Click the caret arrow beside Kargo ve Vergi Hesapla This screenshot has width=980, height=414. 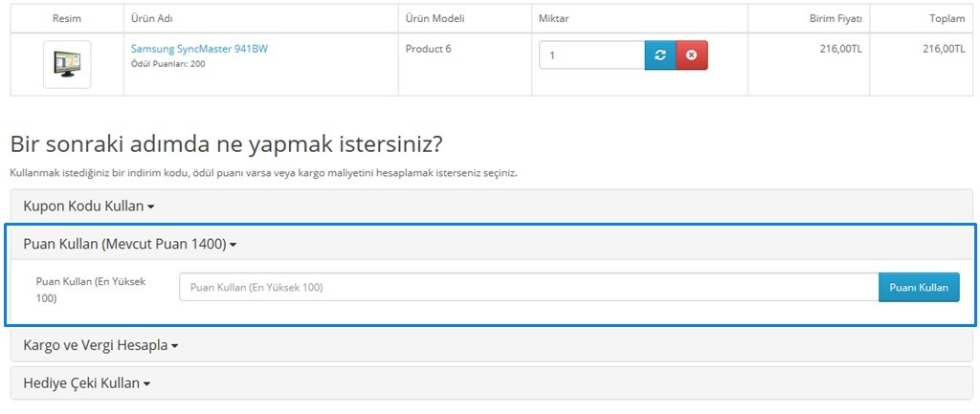(175, 346)
